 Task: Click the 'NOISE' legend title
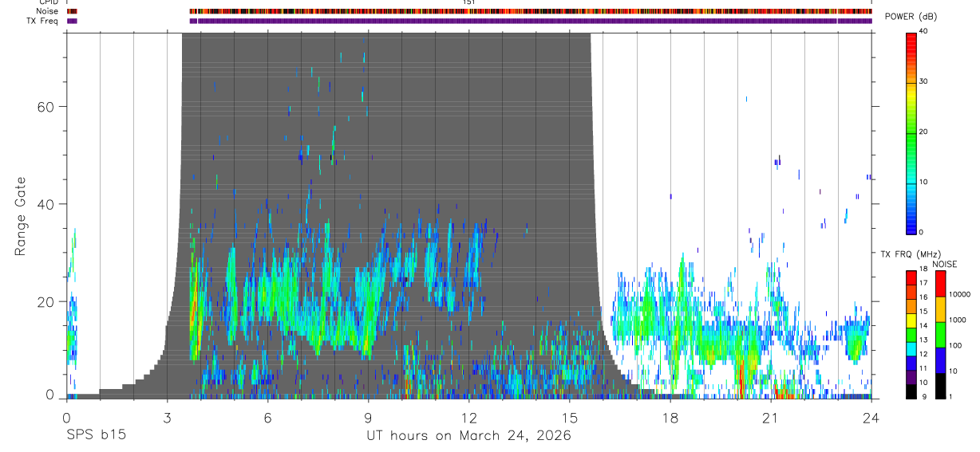pos(944,264)
